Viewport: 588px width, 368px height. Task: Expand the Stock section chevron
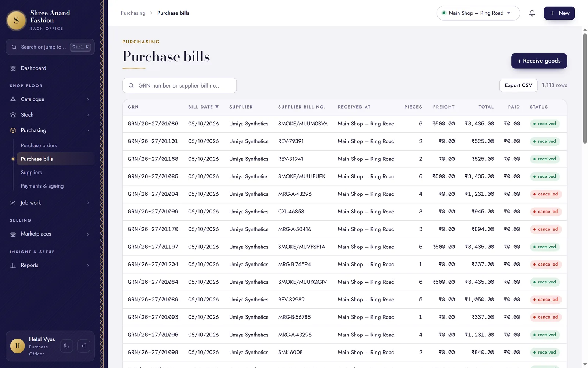88,115
